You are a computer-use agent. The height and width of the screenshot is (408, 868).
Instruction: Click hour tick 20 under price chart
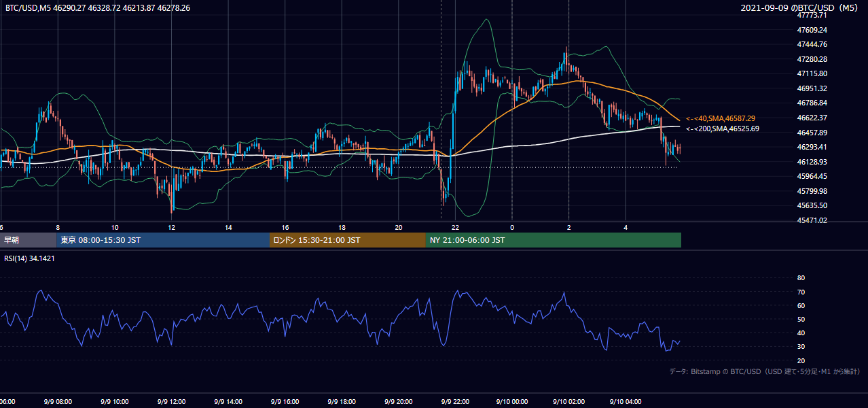pos(399,227)
